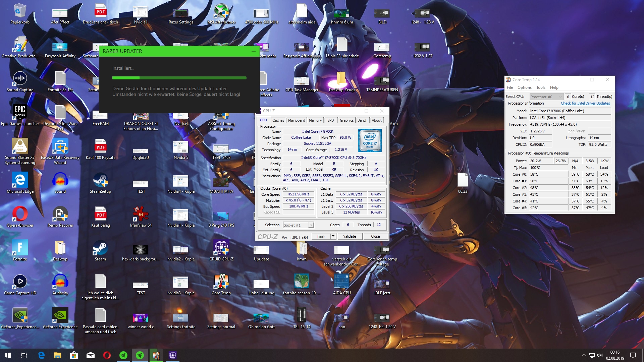The height and width of the screenshot is (362, 644).
Task: Click the Razer Updater progress bar
Action: coord(179,78)
